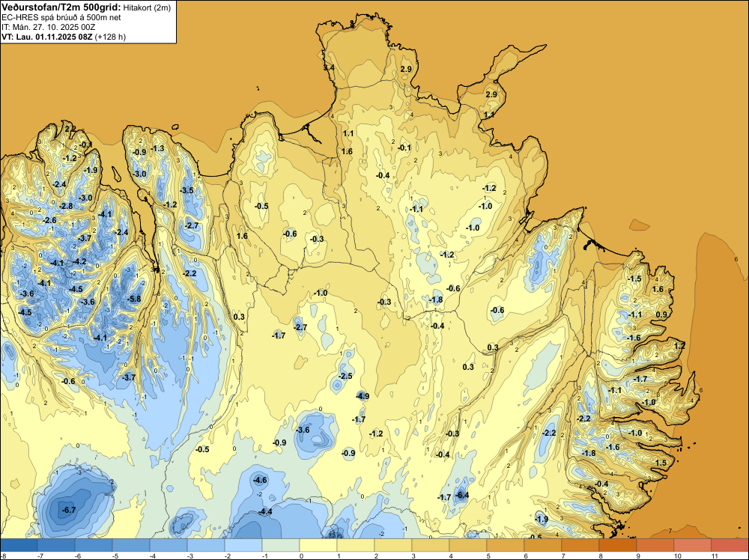Select legend swatch between 6 and 7
This screenshot has width=749, height=560.
point(542,545)
